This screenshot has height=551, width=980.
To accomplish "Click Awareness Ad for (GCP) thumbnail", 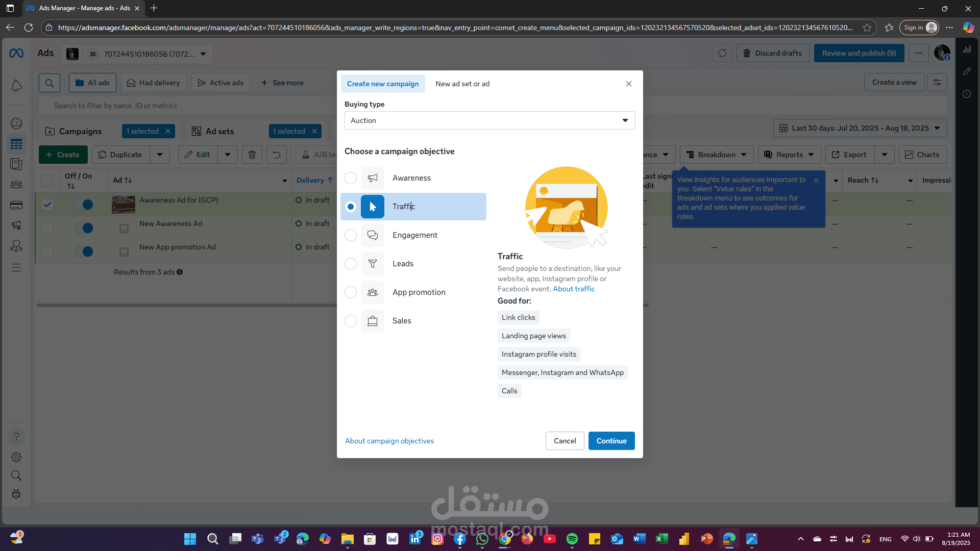I will tap(124, 205).
